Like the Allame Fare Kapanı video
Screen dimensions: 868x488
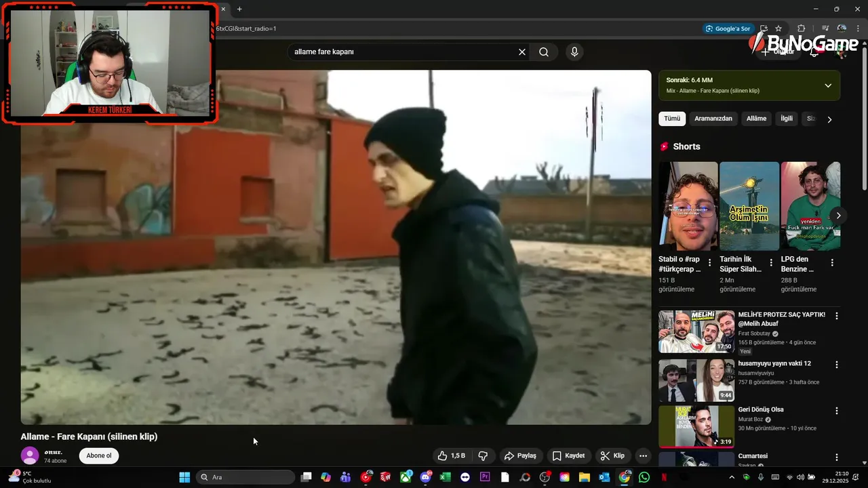452,455
